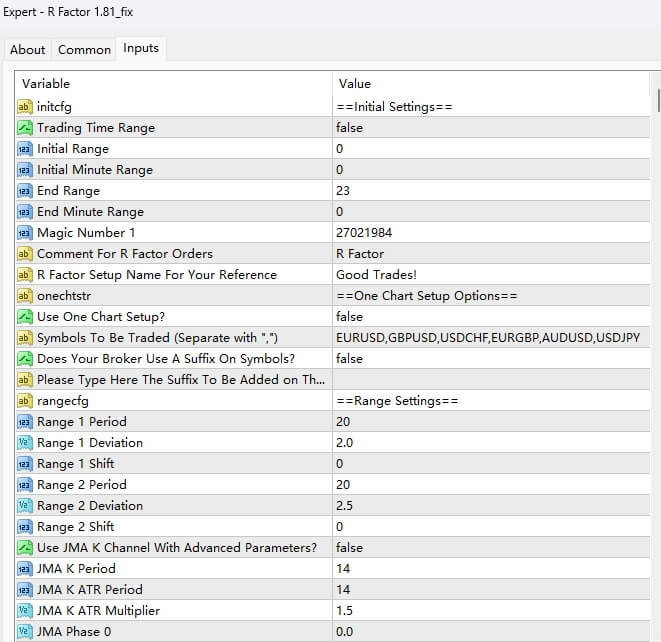Click the double icon beside JMA Phase 0
This screenshot has height=642, width=661.
pyautogui.click(x=24, y=631)
